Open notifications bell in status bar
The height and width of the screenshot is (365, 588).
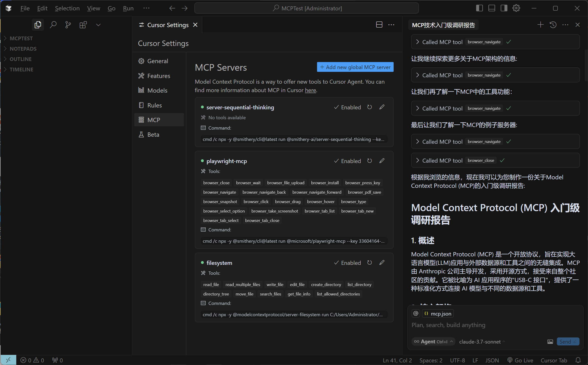point(578,360)
